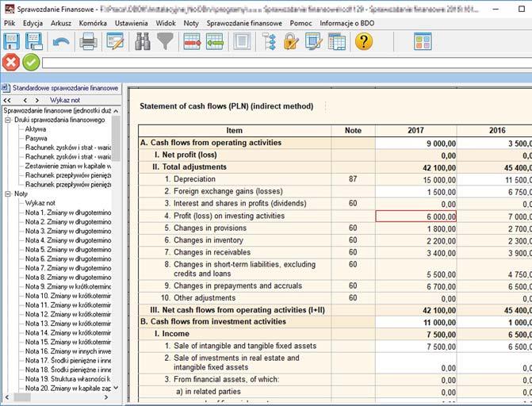Click the 2017 column header
This screenshot has height=406, width=532.
[x=416, y=130]
